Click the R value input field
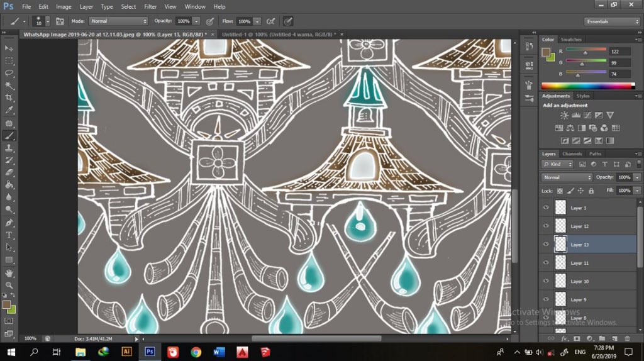644x361 pixels. tap(619, 52)
